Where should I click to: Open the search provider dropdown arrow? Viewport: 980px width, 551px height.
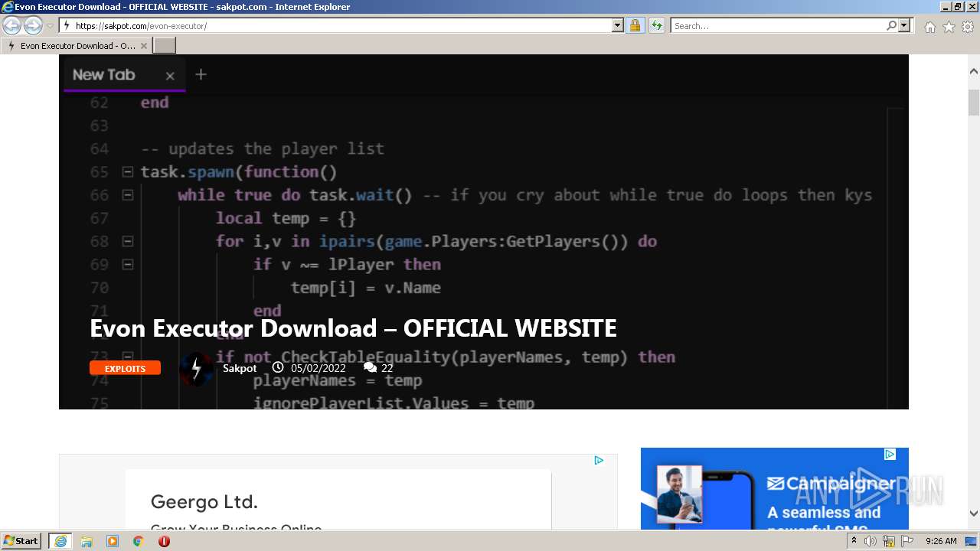click(x=904, y=26)
